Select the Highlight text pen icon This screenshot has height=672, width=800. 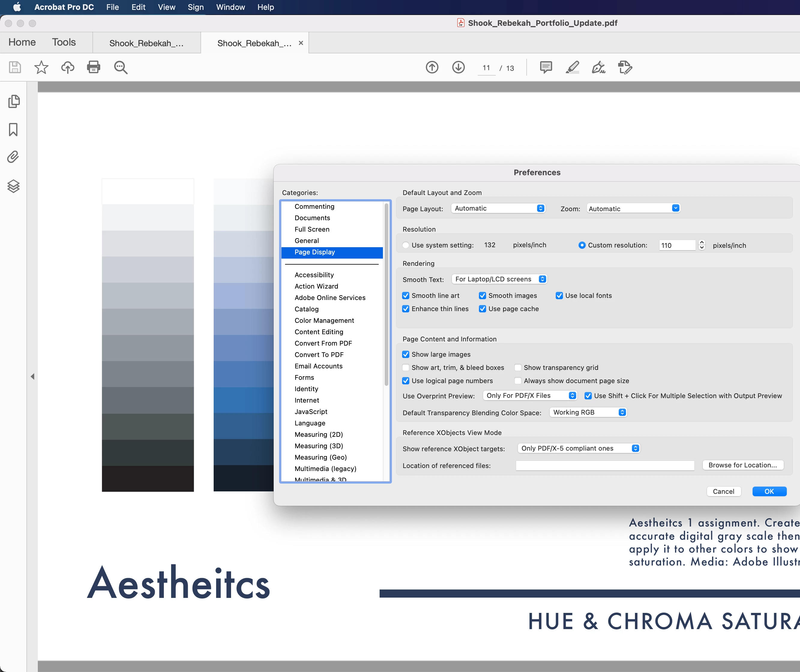click(x=572, y=67)
